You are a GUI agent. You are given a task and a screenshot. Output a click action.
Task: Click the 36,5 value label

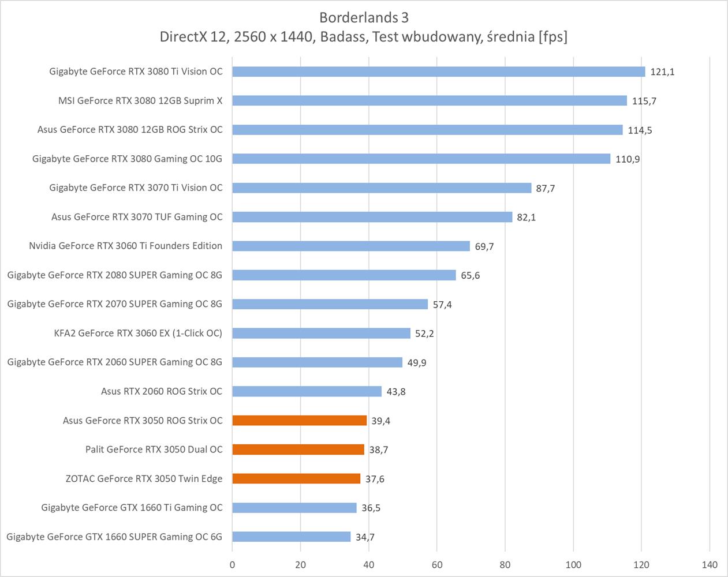pos(371,508)
